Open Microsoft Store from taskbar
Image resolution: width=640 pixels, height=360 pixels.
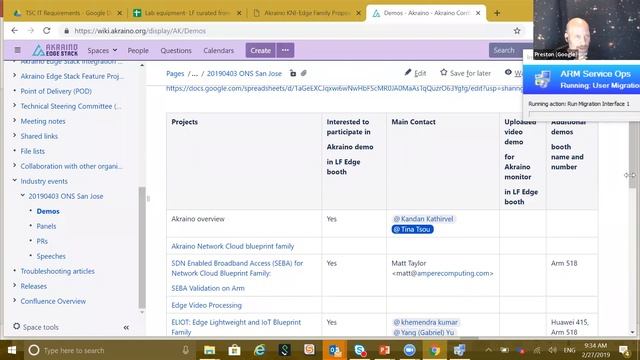[x=234, y=350]
